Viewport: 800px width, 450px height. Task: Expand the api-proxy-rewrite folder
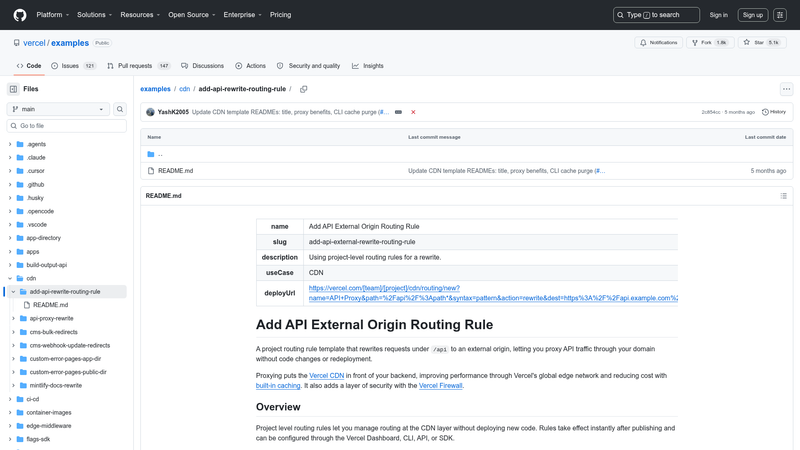point(13,318)
